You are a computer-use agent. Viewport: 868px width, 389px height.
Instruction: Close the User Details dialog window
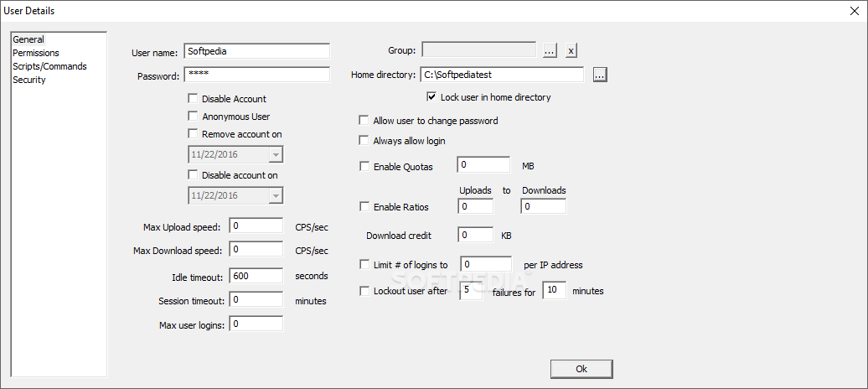point(853,10)
